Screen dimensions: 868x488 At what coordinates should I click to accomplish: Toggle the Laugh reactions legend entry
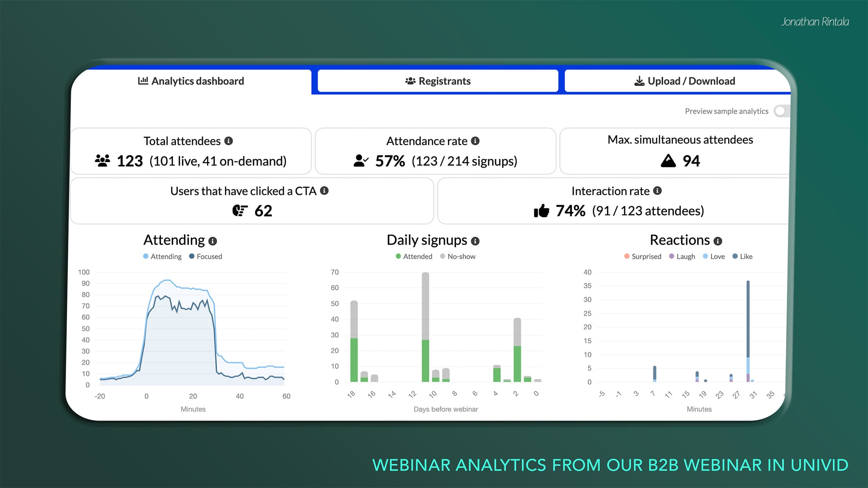(x=682, y=256)
